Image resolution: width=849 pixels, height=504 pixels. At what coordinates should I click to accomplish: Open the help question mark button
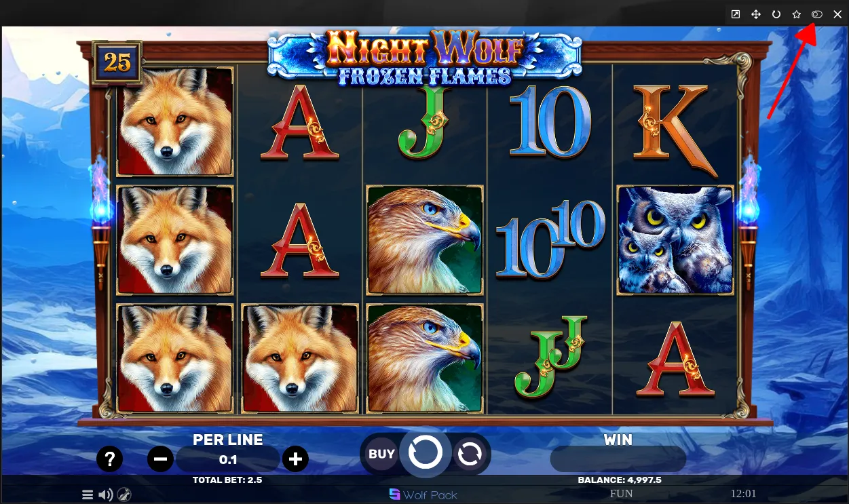tap(109, 459)
